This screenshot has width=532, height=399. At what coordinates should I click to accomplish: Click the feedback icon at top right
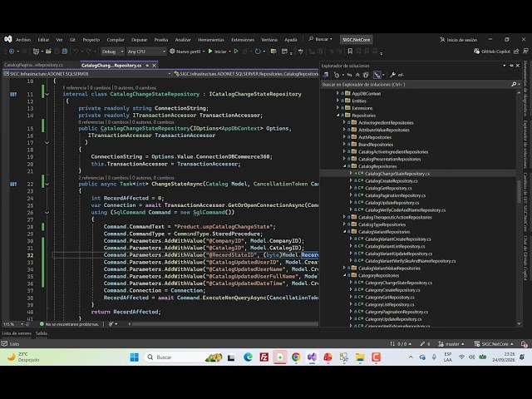coord(525,52)
